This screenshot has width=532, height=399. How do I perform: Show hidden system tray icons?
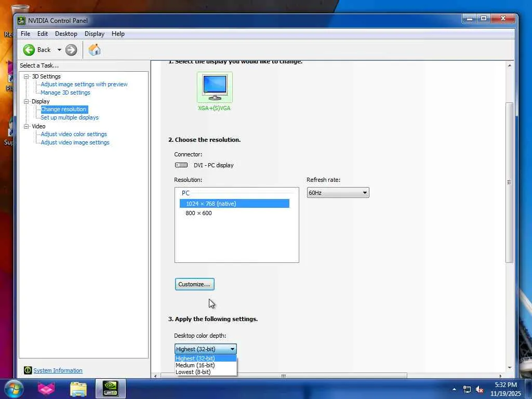[454, 389]
